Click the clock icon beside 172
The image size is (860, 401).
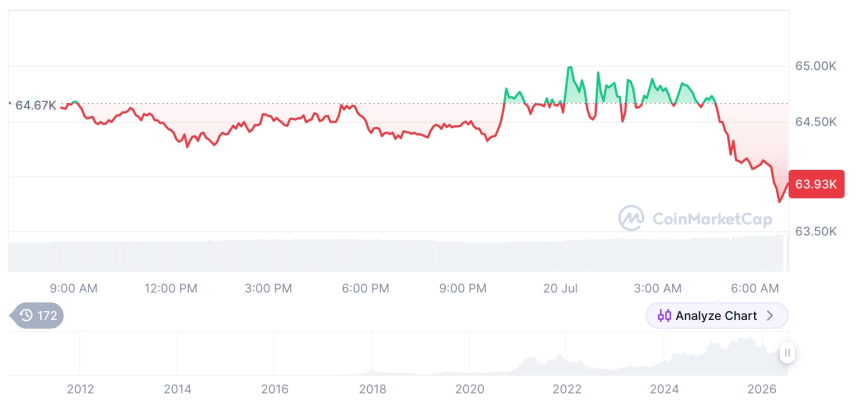26,315
